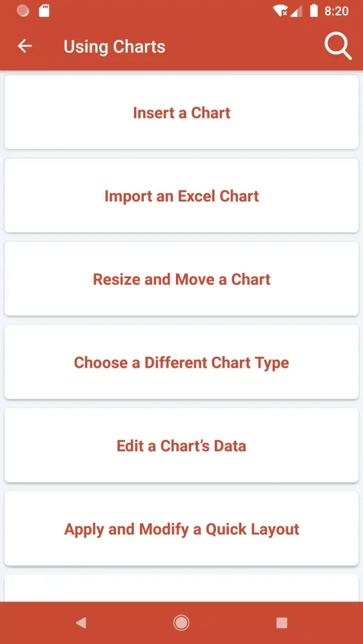Image resolution: width=363 pixels, height=644 pixels.
Task: Open the Import an Excel Chart topic
Action: coord(181,196)
